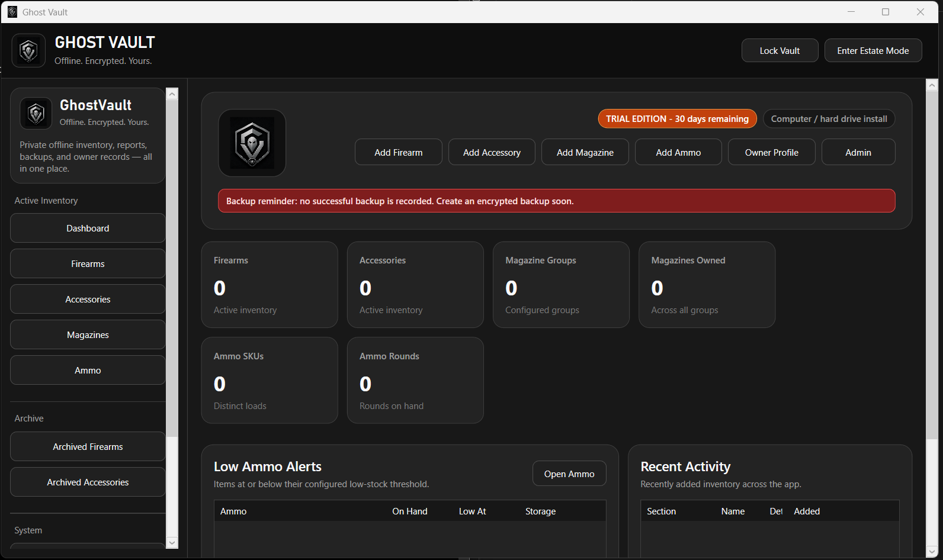Open the Admin section
This screenshot has height=560, width=943.
858,152
